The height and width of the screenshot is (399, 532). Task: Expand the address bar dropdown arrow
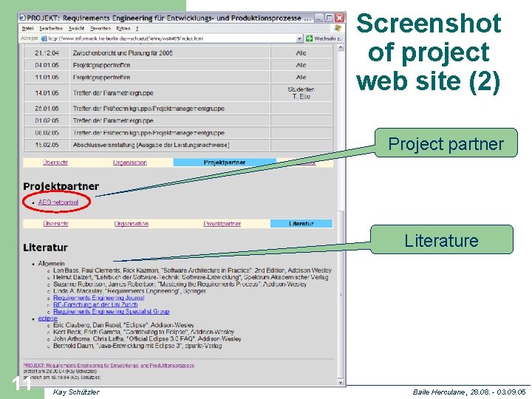299,38
